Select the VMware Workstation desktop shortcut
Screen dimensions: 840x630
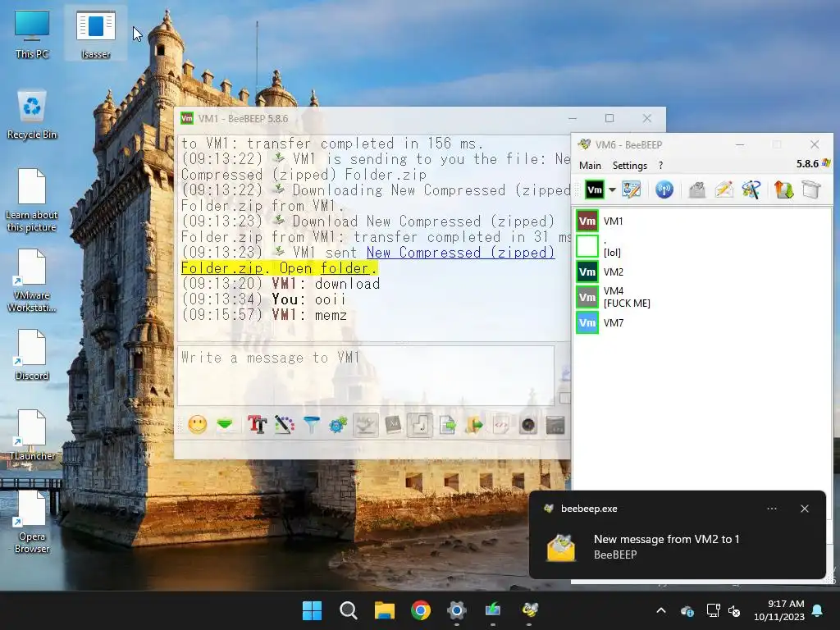(32, 281)
